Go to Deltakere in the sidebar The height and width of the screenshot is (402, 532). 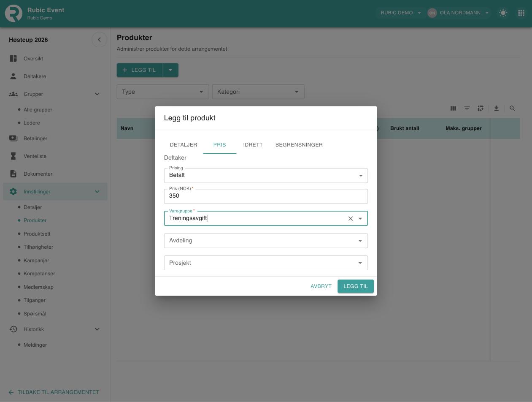(55, 76)
